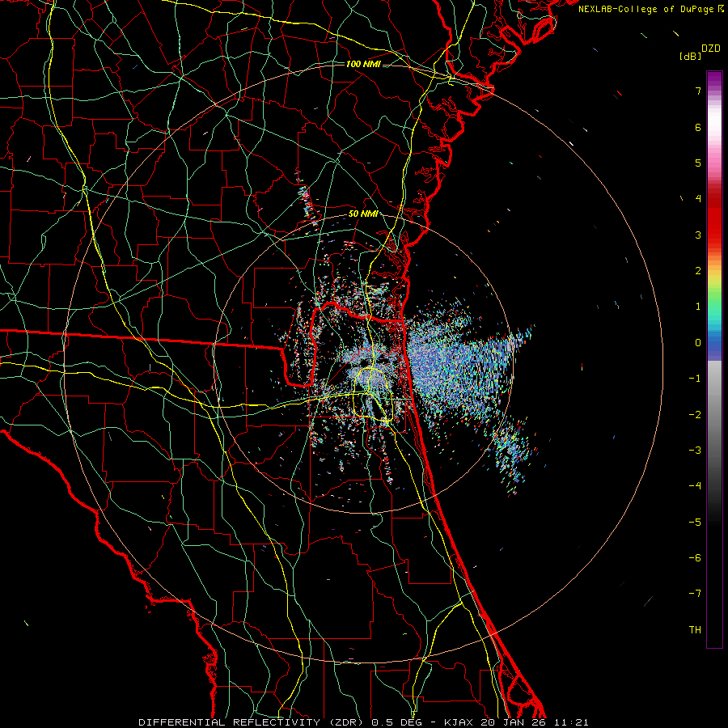728x728 pixels.
Task: Click the 2 value on ZDR scale
Action: pos(698,271)
